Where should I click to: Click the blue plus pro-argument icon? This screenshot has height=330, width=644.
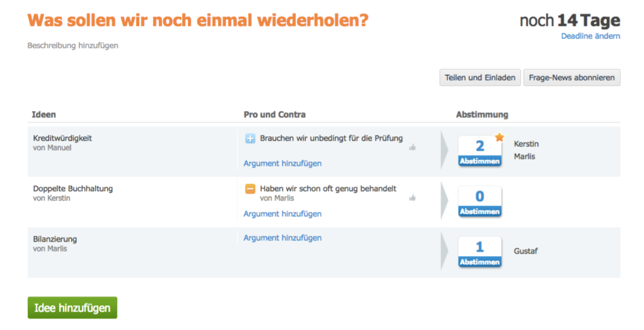point(250,139)
